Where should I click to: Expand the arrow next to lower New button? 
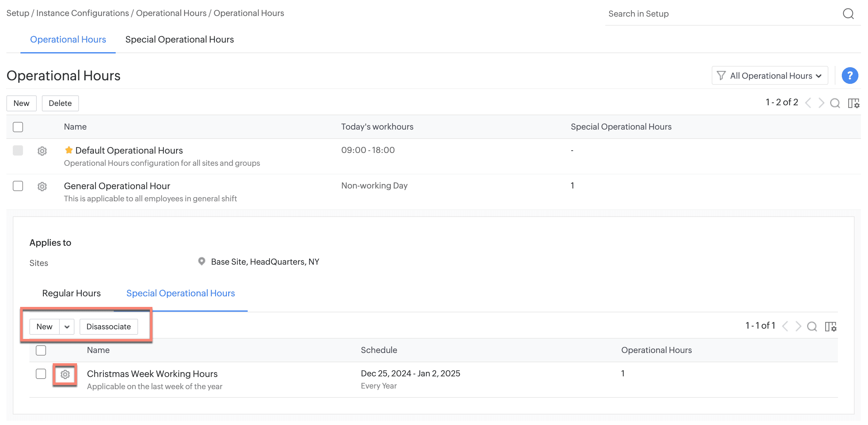click(67, 326)
